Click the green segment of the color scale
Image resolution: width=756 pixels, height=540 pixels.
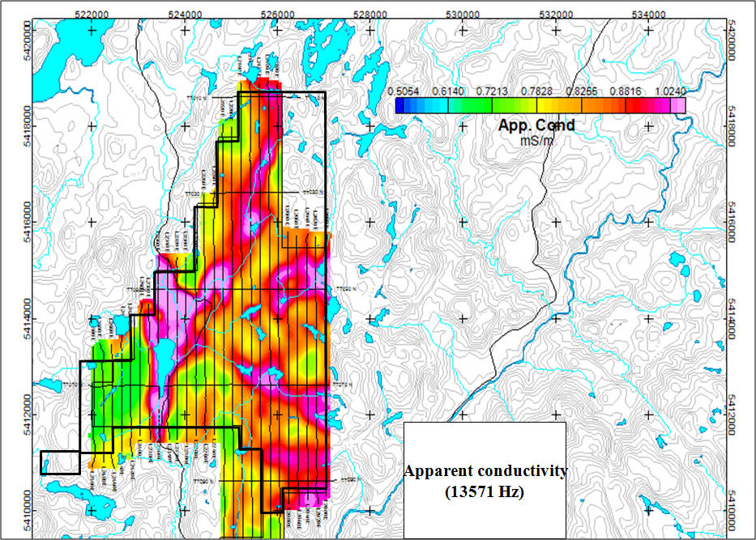coord(478,105)
